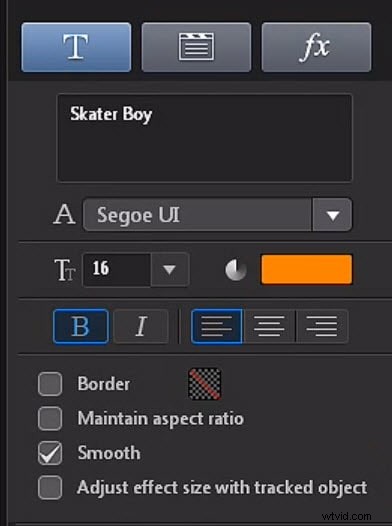Viewport: 392px width, 526px height.
Task: Click the Skater Boy text box
Action: [x=205, y=138]
